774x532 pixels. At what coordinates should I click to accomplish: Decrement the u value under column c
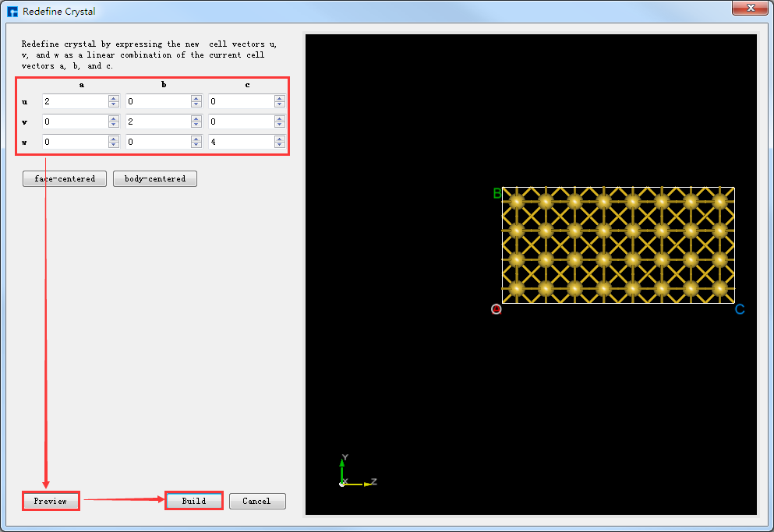[278, 104]
